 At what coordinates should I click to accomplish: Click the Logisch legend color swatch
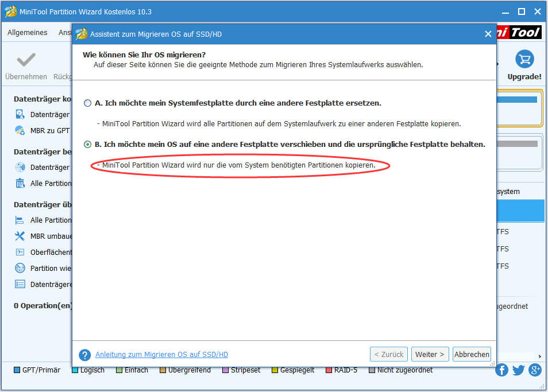(x=75, y=370)
